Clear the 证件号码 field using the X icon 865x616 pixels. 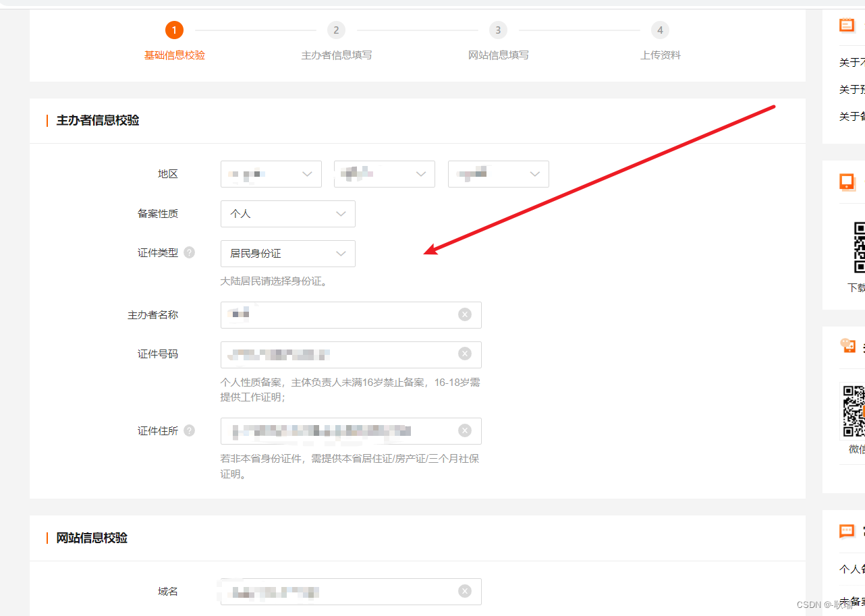(464, 354)
